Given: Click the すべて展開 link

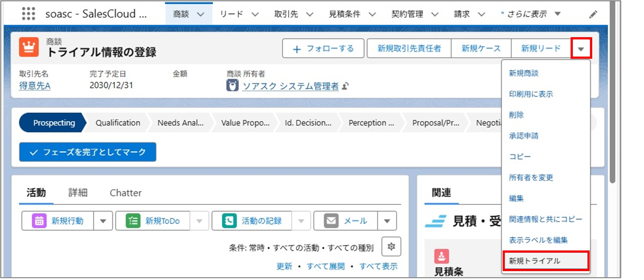Looking at the screenshot, I should [x=325, y=266].
